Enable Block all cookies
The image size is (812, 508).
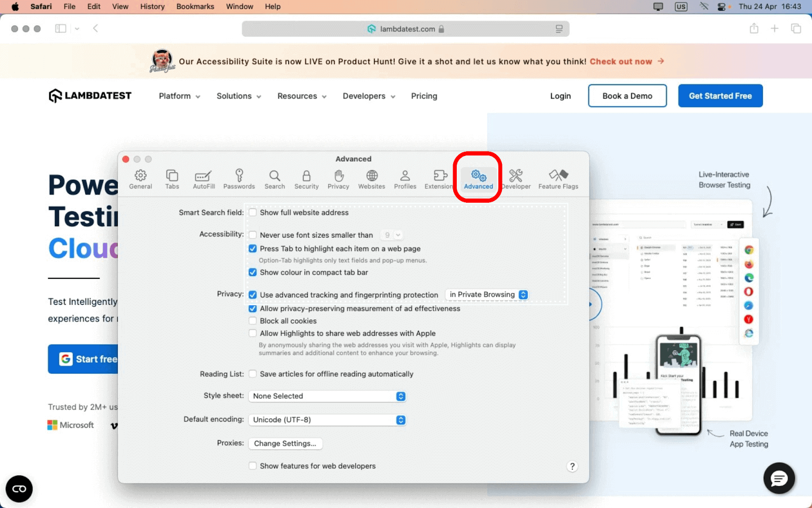tap(253, 321)
